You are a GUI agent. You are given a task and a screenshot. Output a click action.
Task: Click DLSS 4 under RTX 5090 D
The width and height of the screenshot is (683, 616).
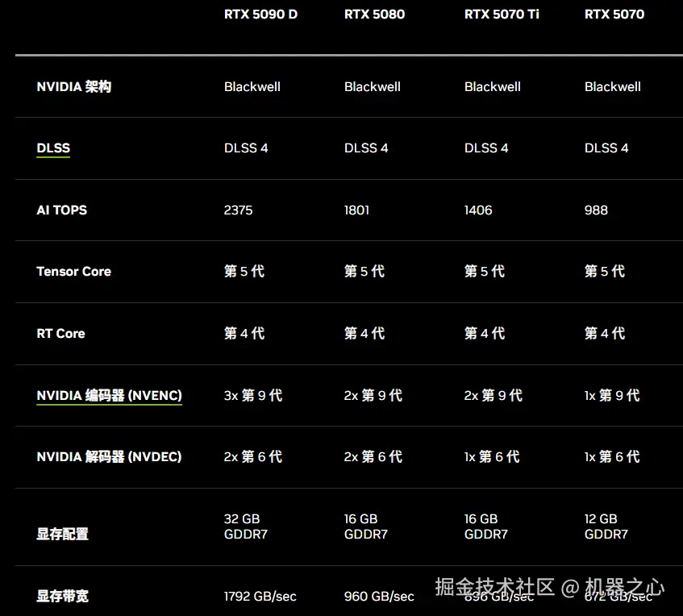click(x=246, y=148)
